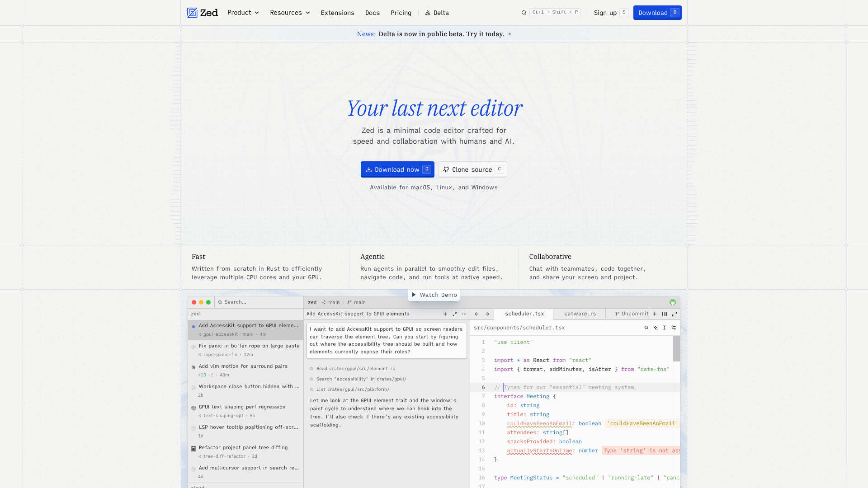Switch to the catware.rs tab
868x488 pixels.
coord(580,314)
